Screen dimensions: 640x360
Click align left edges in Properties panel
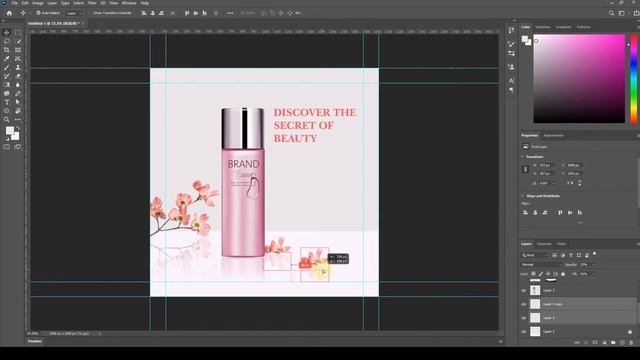click(x=525, y=212)
